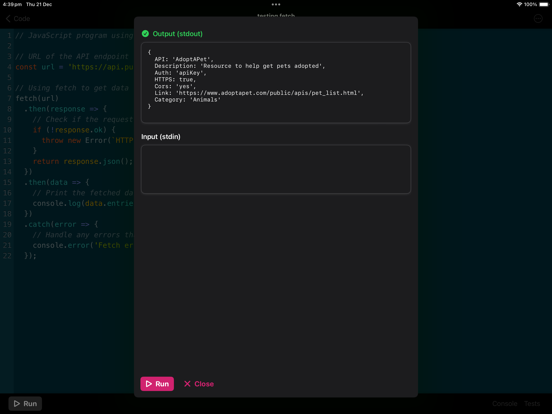The width and height of the screenshot is (552, 414).
Task: Click the bottom toolbar Run button
Action: click(x=25, y=403)
